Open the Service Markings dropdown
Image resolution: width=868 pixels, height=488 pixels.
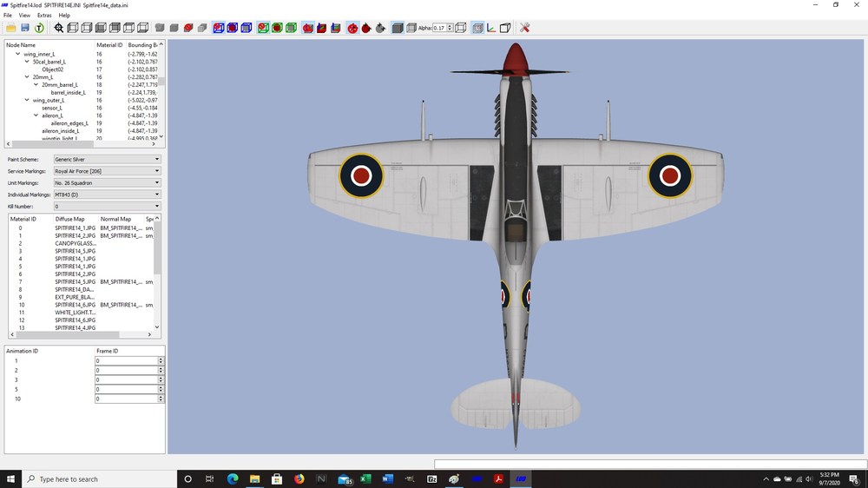pos(107,171)
